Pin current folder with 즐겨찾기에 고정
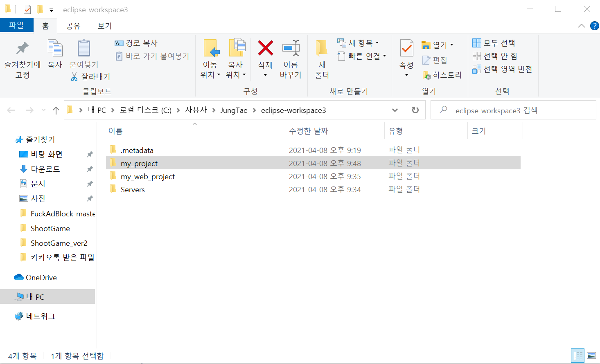600x364 pixels. 23,57
